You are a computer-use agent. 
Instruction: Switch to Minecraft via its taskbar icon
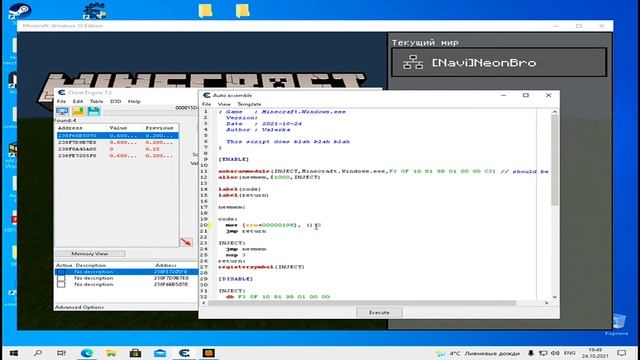coord(209,353)
